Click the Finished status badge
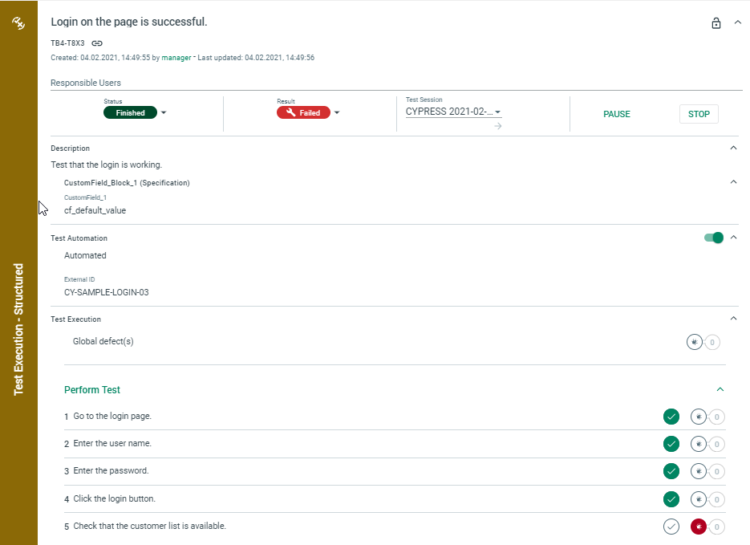Screen dimensions: 750x545 [130, 113]
